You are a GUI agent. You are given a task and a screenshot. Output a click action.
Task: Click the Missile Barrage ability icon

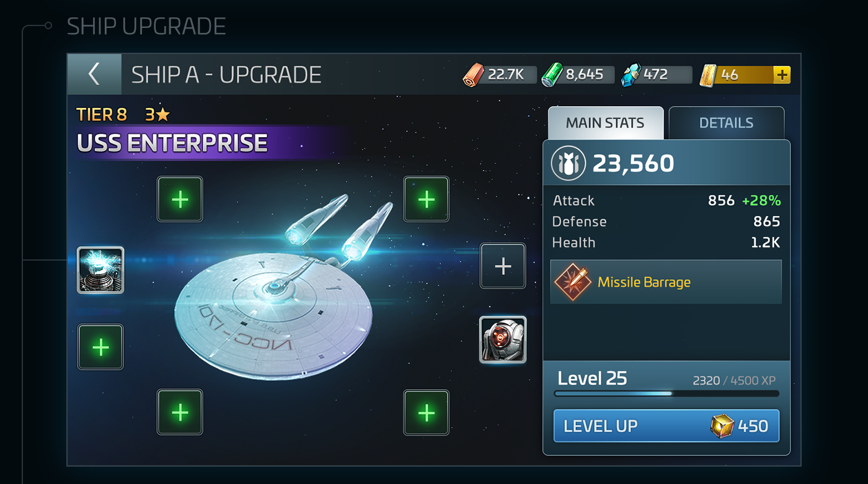[x=572, y=282]
